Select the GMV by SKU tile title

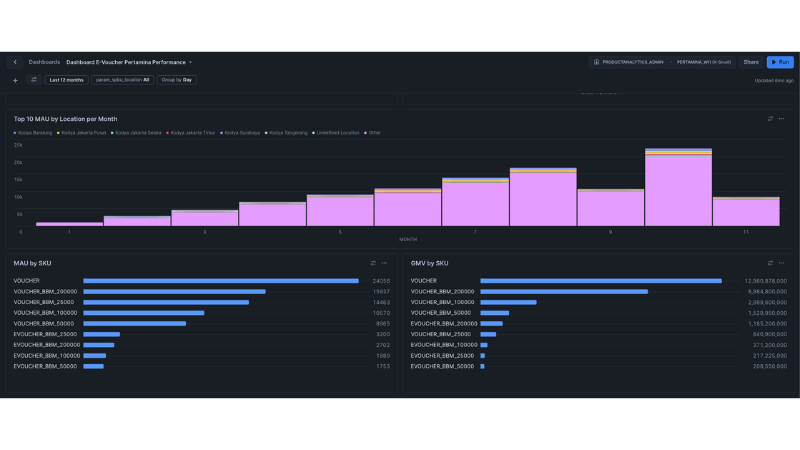pos(430,263)
